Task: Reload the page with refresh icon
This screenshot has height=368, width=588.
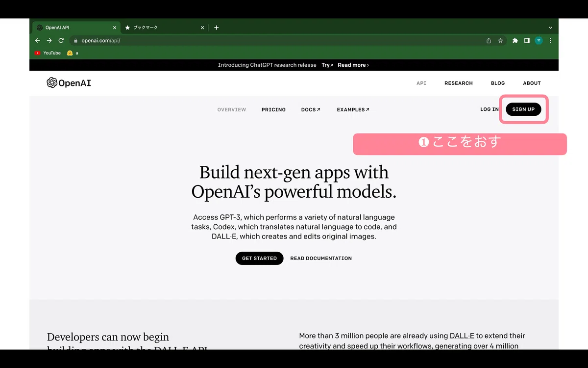Action: click(61, 41)
